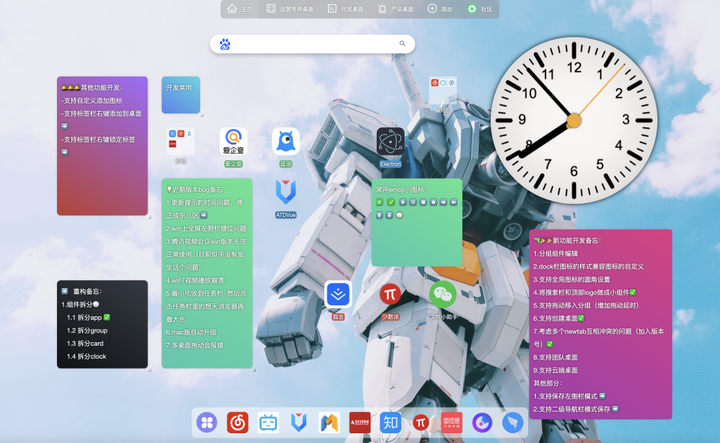Click the 常用emoji小图标 note heading
720x443 pixels.
(x=401, y=190)
